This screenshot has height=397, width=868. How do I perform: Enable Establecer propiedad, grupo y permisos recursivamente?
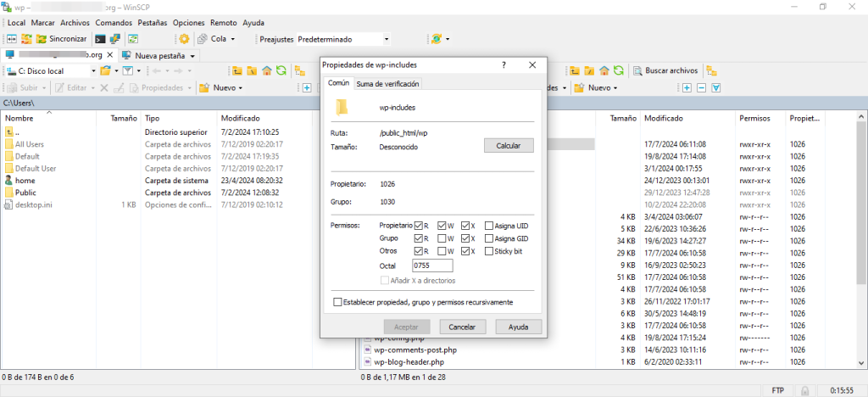tap(337, 302)
